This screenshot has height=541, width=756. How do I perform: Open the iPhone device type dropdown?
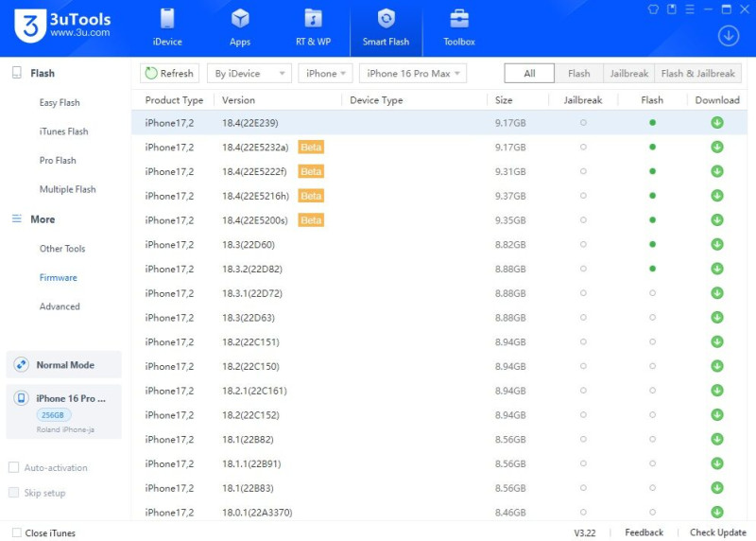click(325, 74)
